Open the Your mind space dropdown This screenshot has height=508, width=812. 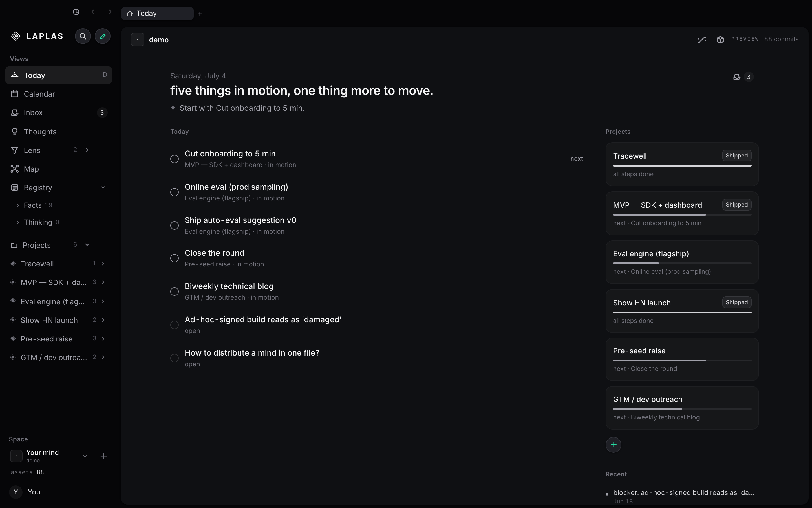85,456
